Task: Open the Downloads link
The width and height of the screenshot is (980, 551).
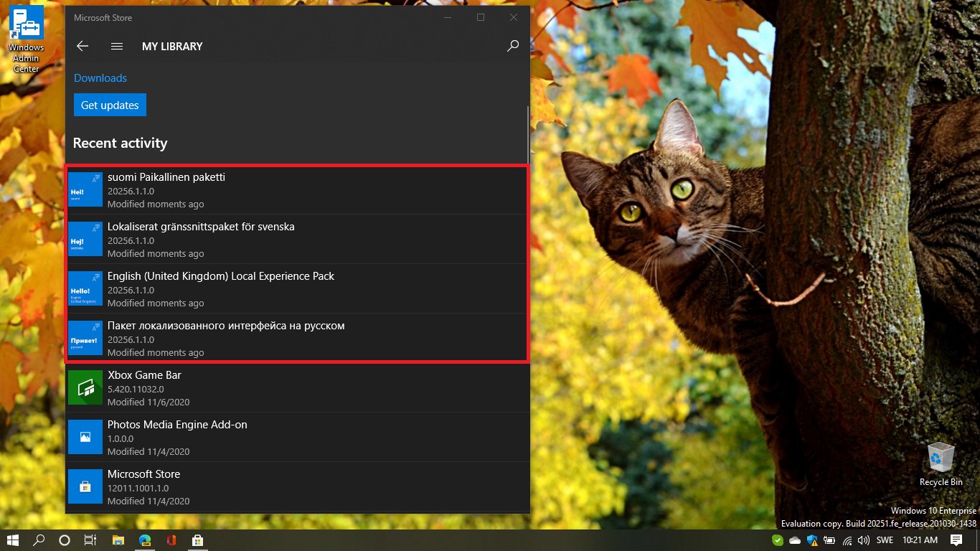Action: click(100, 78)
